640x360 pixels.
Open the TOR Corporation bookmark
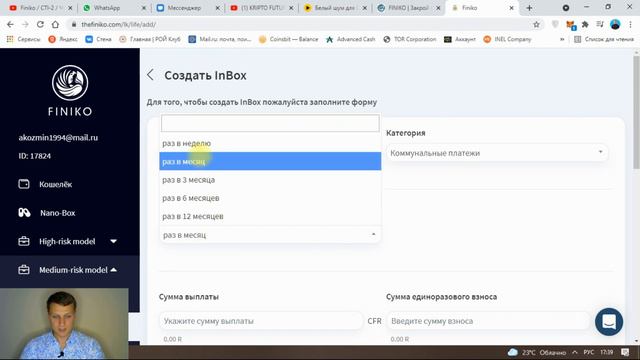pos(410,39)
